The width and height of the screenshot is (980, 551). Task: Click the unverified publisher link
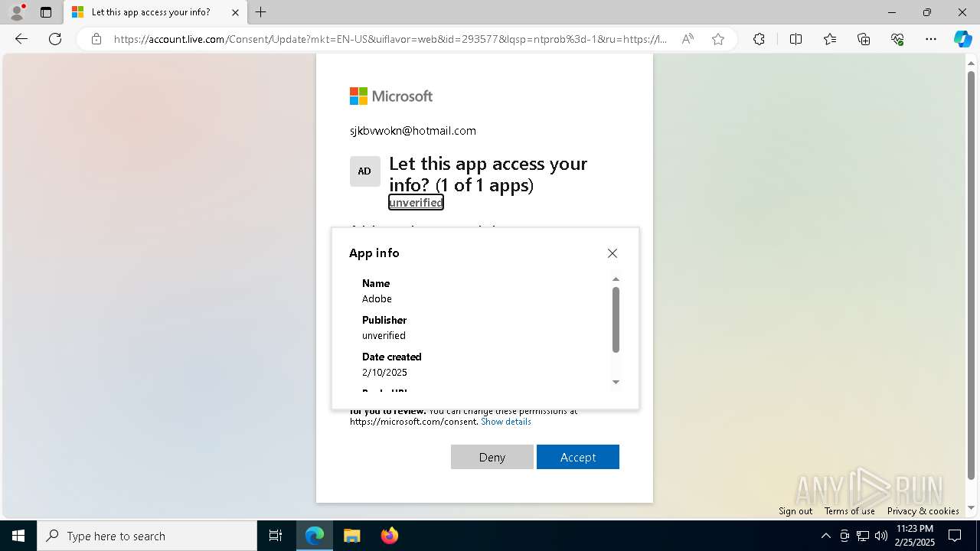click(416, 202)
